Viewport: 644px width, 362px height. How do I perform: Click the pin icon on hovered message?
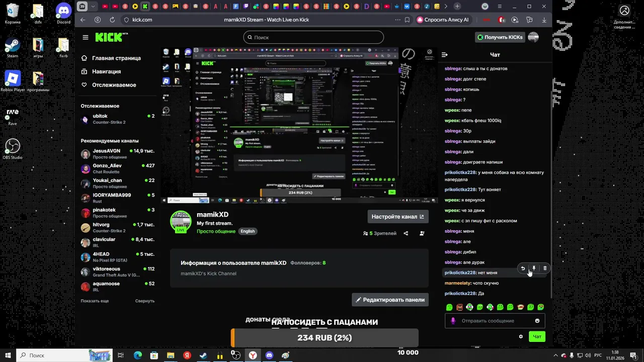[x=534, y=268]
